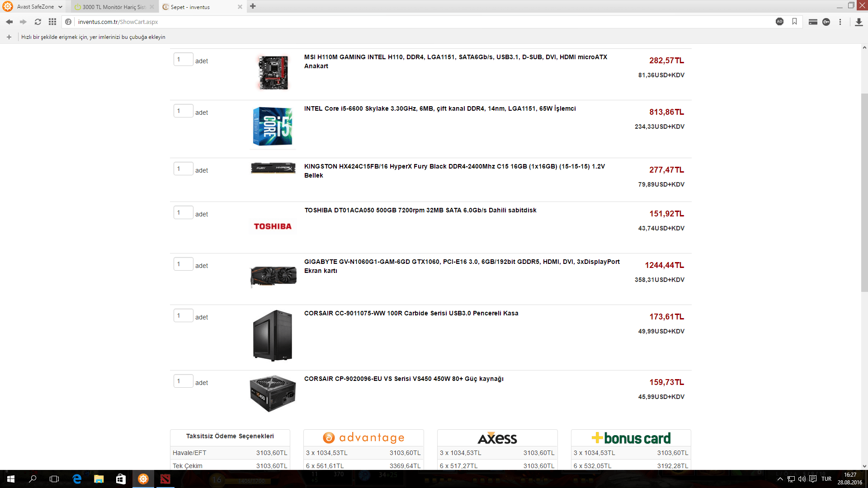
Task: Click quantity field for INTEL Core i5-6600
Action: click(x=183, y=111)
